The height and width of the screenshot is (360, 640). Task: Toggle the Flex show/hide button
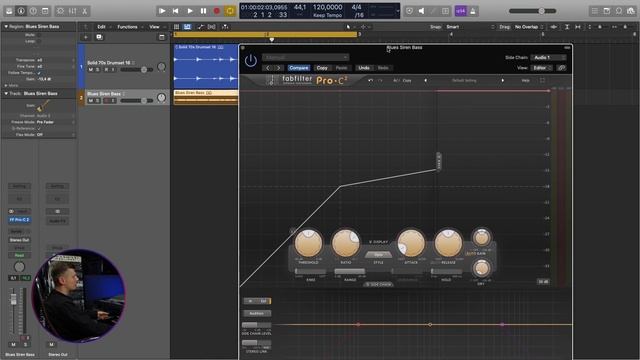coord(211,27)
